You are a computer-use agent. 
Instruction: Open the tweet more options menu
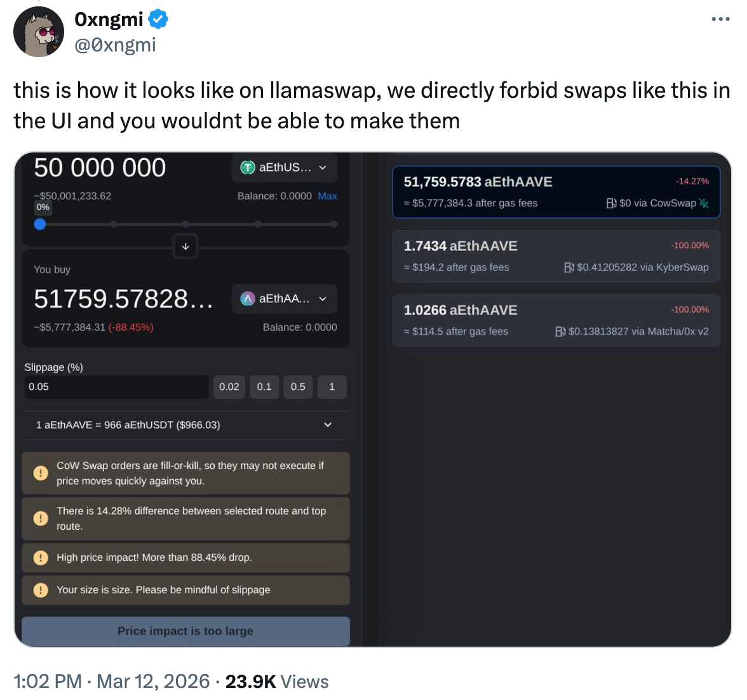click(x=720, y=20)
